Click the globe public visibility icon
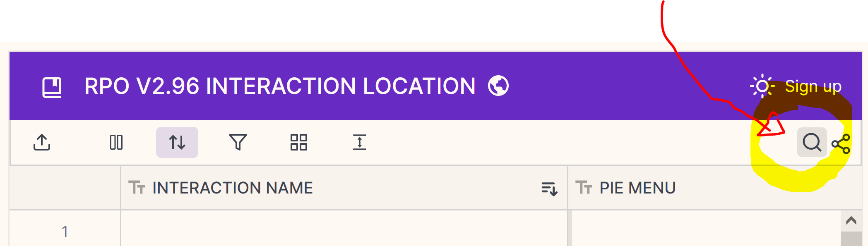The height and width of the screenshot is (246, 868). tap(498, 86)
